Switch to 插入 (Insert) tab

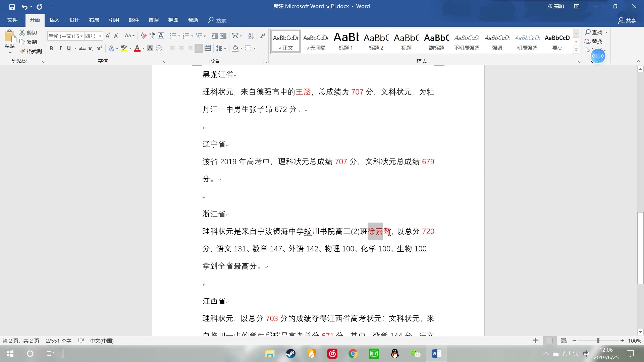[54, 20]
